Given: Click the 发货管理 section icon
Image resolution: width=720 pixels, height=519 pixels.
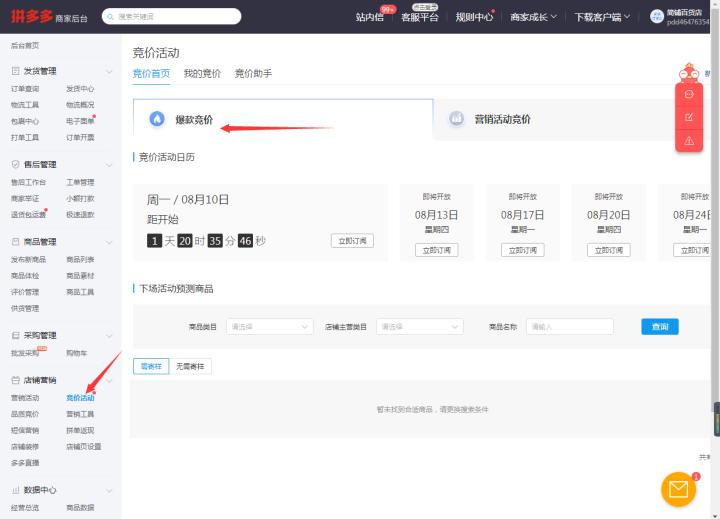Looking at the screenshot, I should pyautogui.click(x=15, y=71).
